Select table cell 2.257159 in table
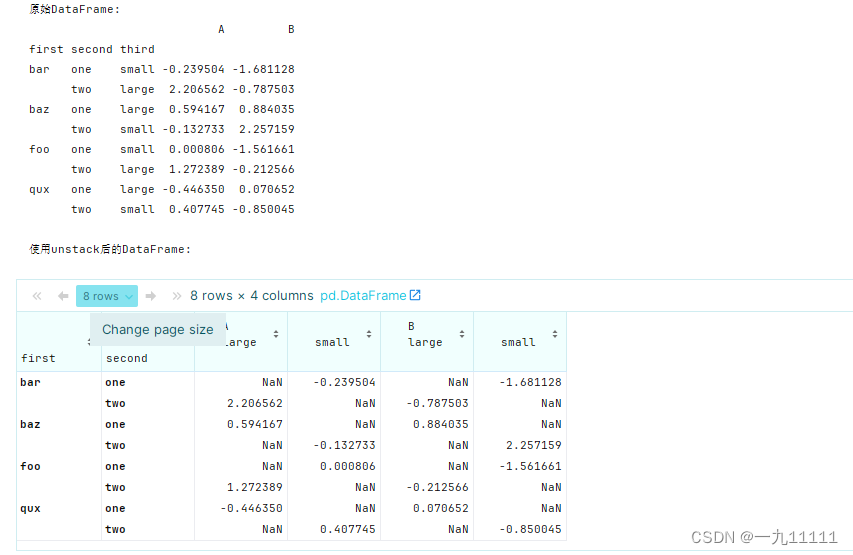 click(534, 445)
